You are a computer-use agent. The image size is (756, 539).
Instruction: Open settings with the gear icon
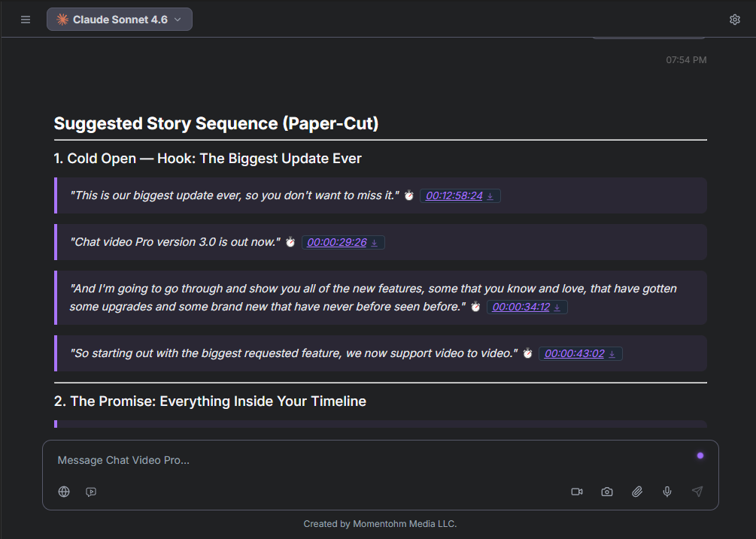[x=734, y=20]
